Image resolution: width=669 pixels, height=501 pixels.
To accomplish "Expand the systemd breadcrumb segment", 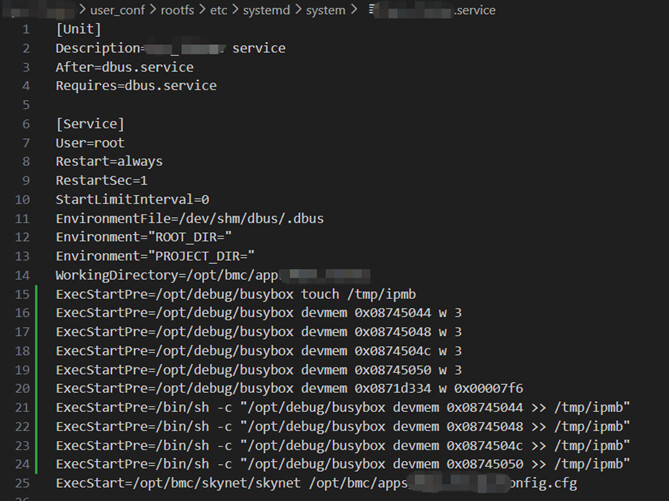I will pos(268,10).
